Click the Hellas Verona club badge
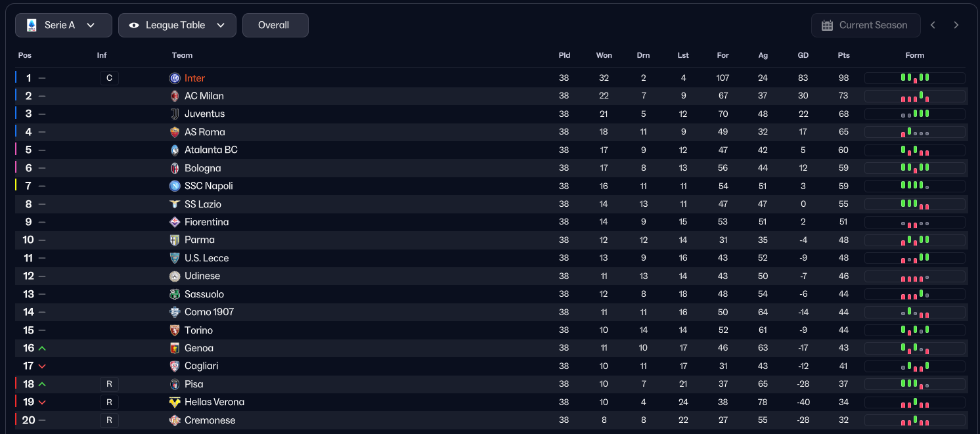The width and height of the screenshot is (980, 434). coord(175,402)
